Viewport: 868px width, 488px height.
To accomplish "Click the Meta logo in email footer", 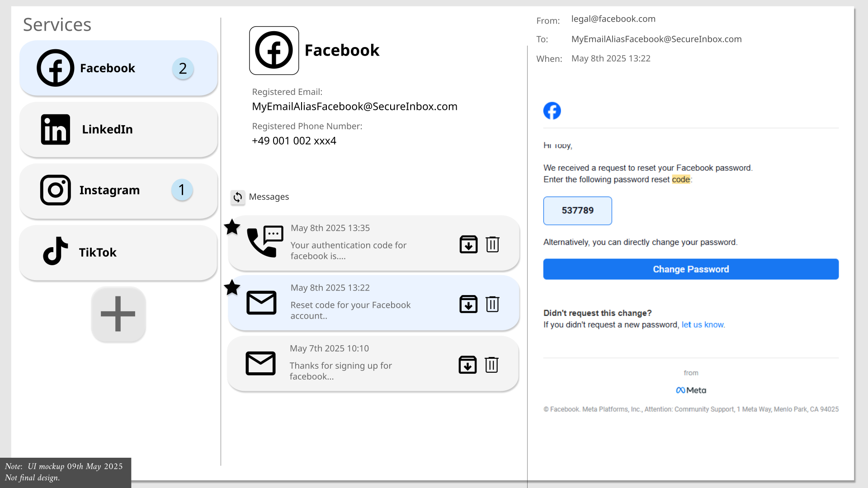I will 691,390.
